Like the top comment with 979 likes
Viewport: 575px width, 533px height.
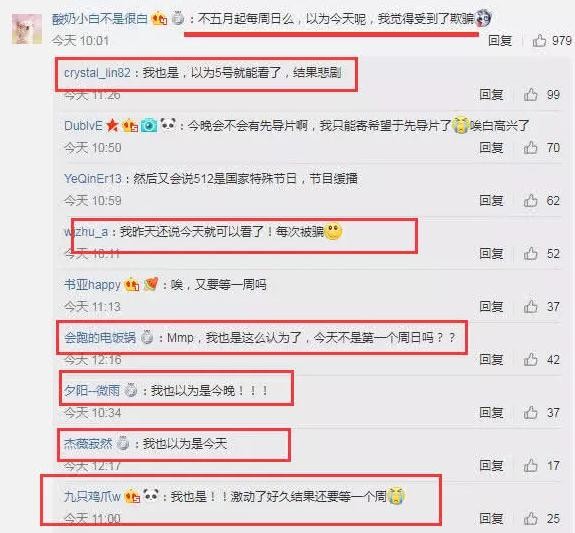click(x=539, y=40)
